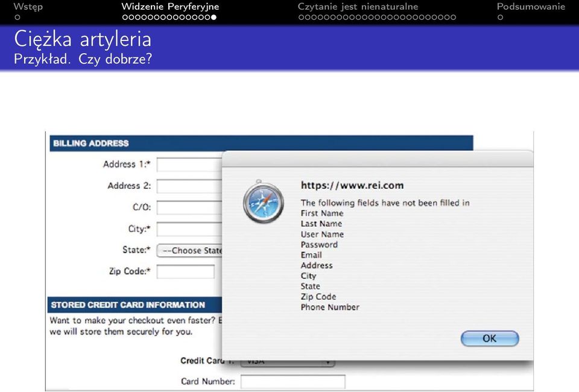The width and height of the screenshot is (579, 392).
Task: Click 'Password' in the alert list
Action: (319, 245)
